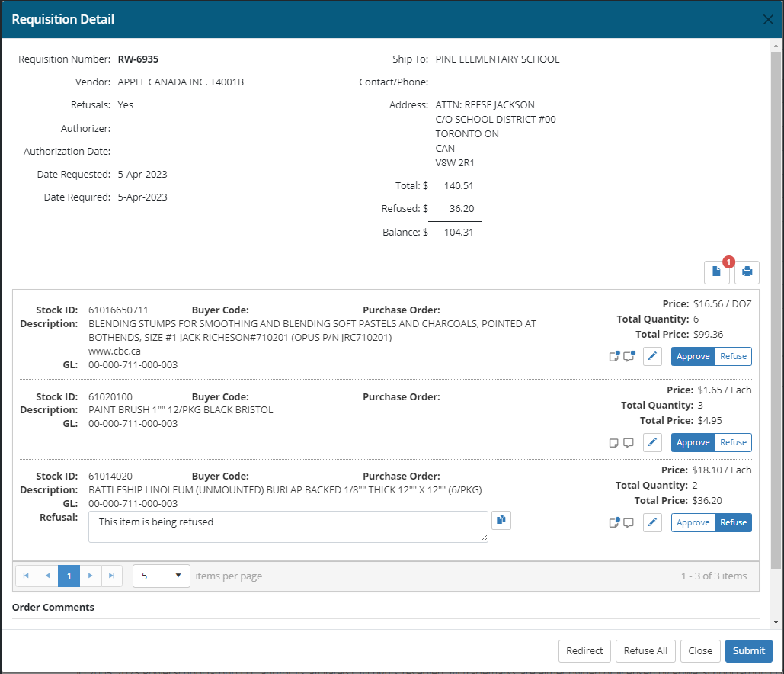Screen dimensions: 784x674
Task: Go to the last page of items
Action: 112,576
